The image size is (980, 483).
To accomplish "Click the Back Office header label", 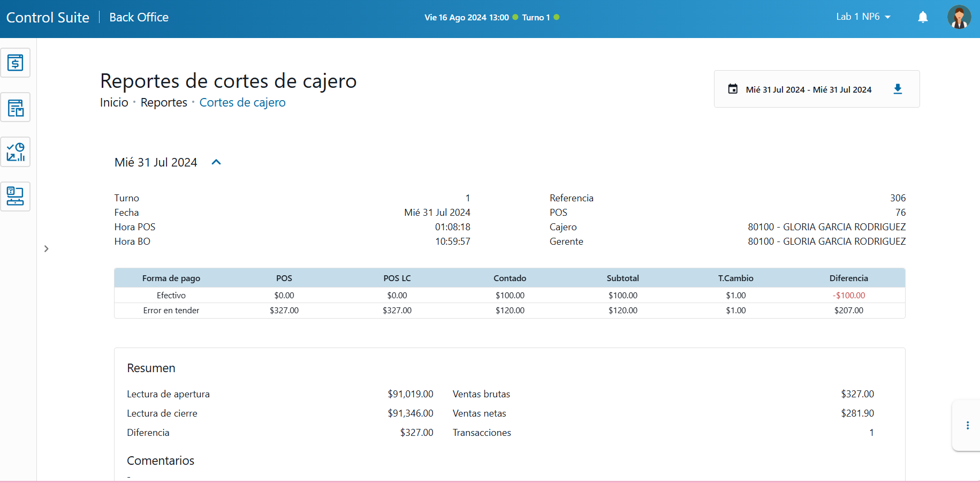I will pos(139,17).
